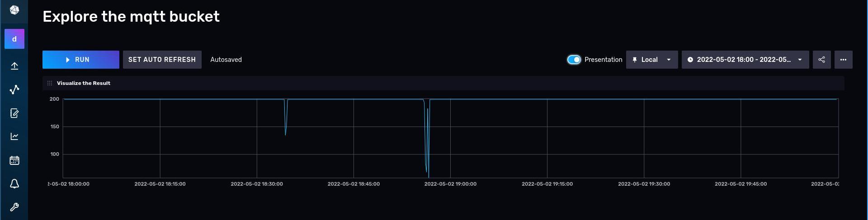Click the 2022-05-02 19:15:00 axis label
The image size is (868, 220).
[x=547, y=184]
